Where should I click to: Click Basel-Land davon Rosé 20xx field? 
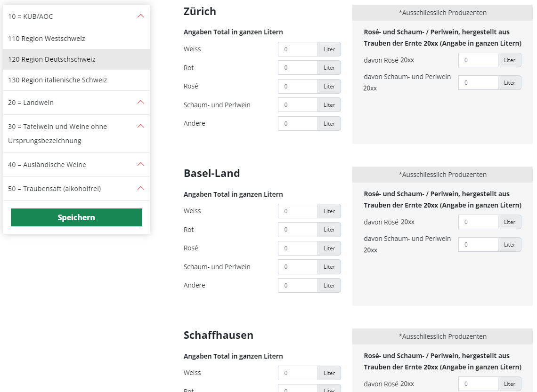point(478,222)
